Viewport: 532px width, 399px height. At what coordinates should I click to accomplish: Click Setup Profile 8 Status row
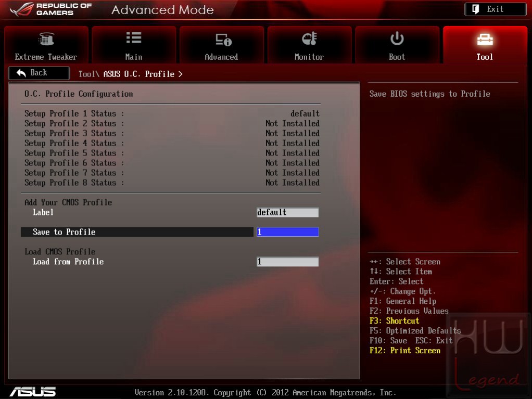coord(172,183)
